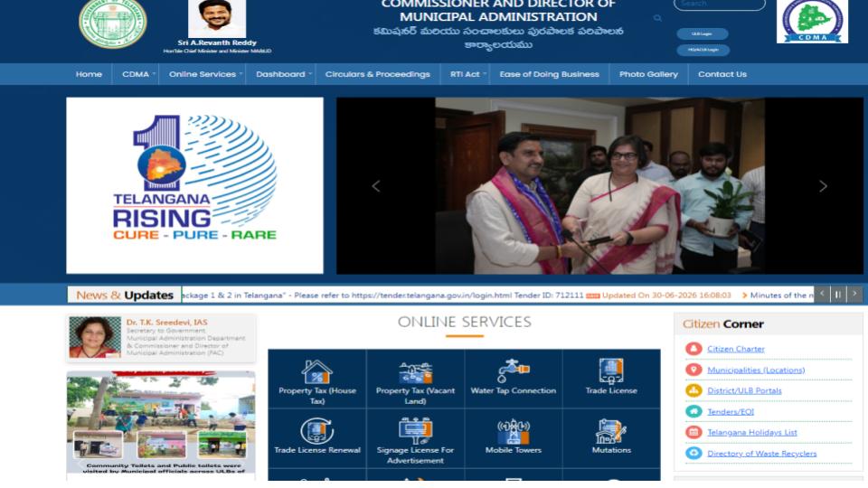Click inside the Search input field
The width and height of the screenshot is (868, 488).
coord(719,5)
